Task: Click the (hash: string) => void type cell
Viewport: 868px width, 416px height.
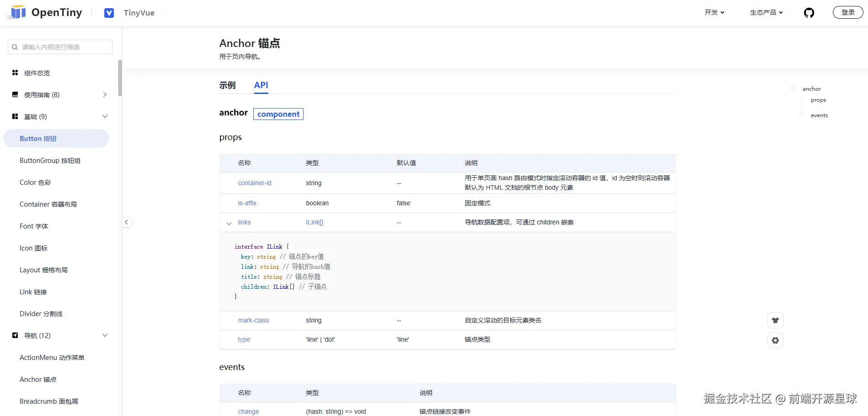Action: click(x=336, y=411)
